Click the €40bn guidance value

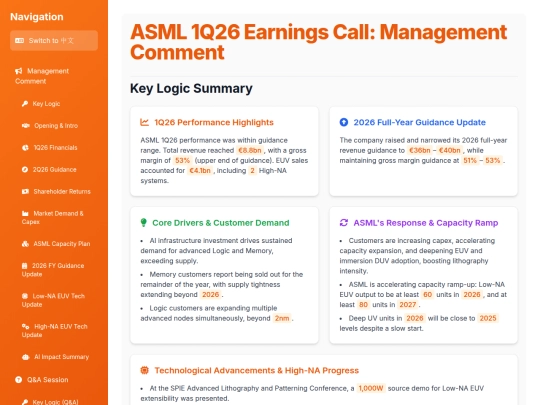point(449,150)
